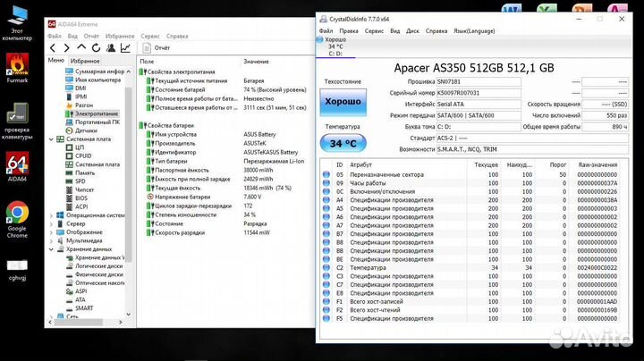
Task: Select Logические диски tree item
Action: click(95, 265)
